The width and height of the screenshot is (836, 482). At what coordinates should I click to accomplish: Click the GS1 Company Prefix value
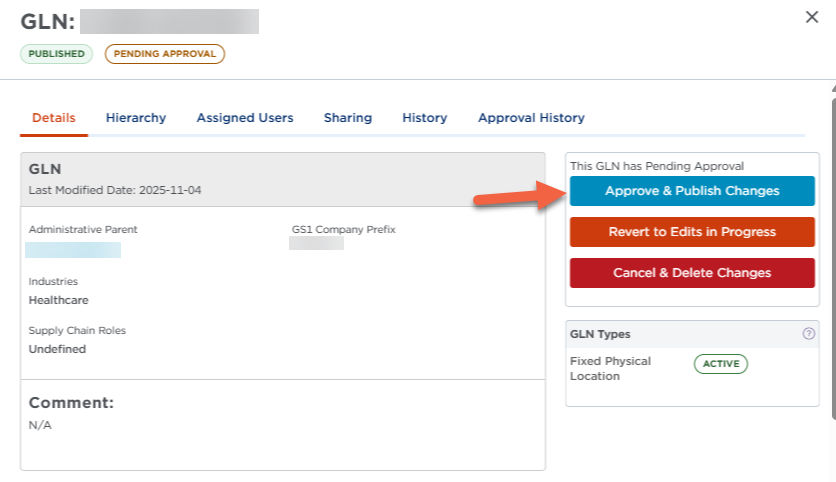tap(316, 243)
